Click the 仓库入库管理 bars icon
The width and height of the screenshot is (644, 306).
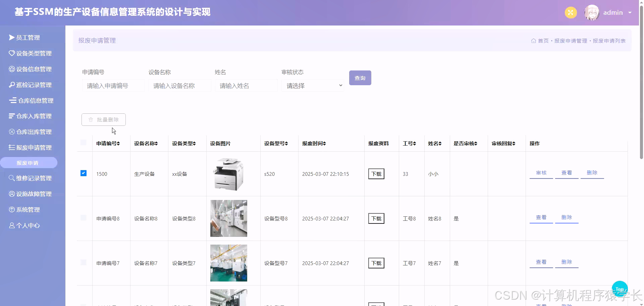pos(12,116)
